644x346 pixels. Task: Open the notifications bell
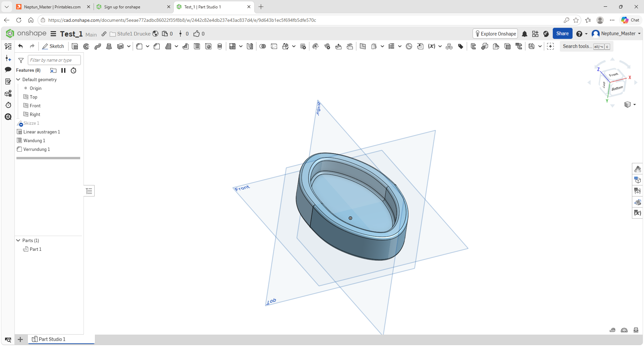tap(525, 34)
